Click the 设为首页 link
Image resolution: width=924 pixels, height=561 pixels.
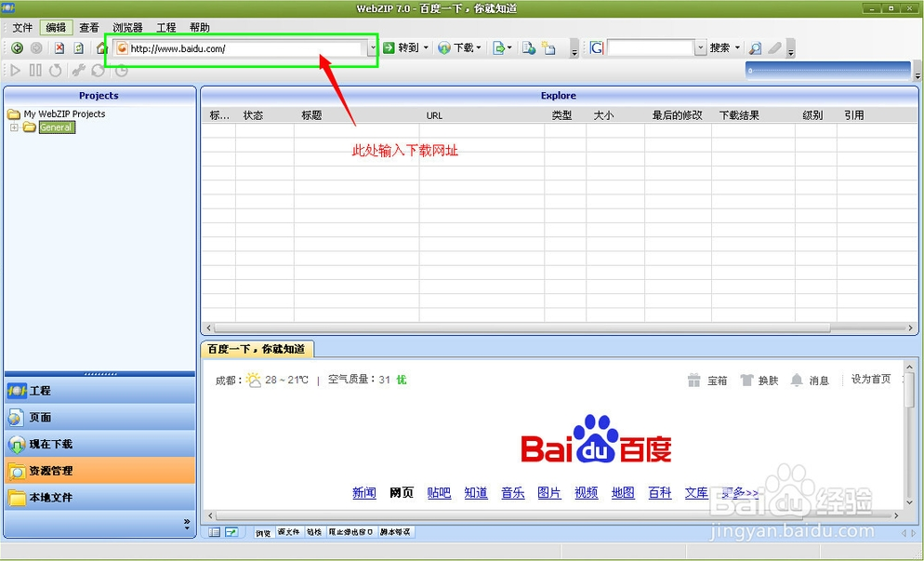pos(871,380)
